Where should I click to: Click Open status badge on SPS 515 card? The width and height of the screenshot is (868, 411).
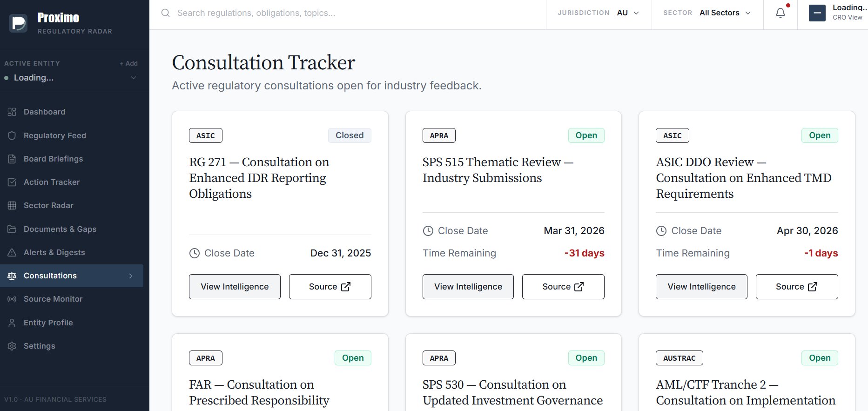pyautogui.click(x=586, y=135)
